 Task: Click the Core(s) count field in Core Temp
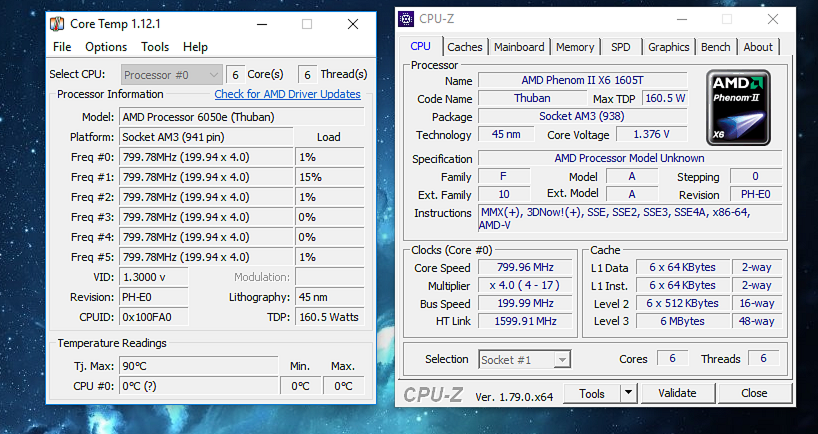(x=235, y=75)
